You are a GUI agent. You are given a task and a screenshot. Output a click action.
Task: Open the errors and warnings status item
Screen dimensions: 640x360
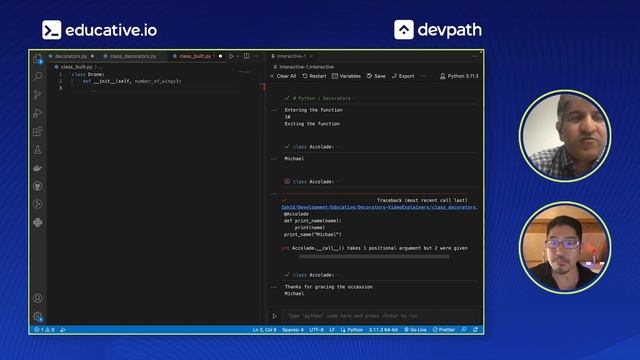click(x=44, y=330)
